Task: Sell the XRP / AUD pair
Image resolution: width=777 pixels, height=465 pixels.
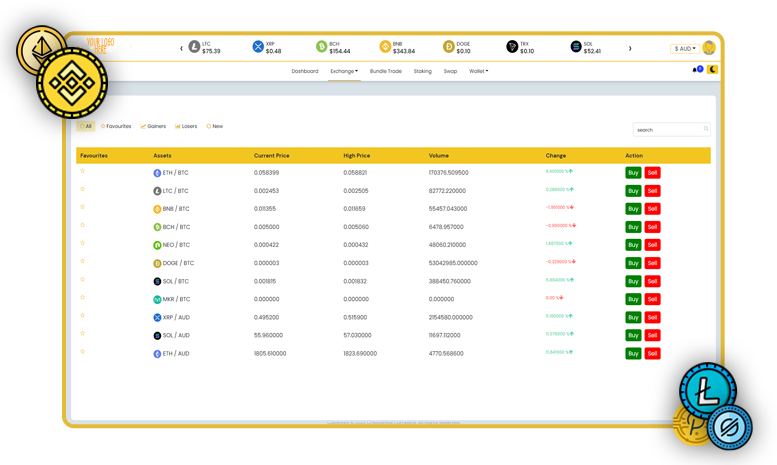Action: 652,317
